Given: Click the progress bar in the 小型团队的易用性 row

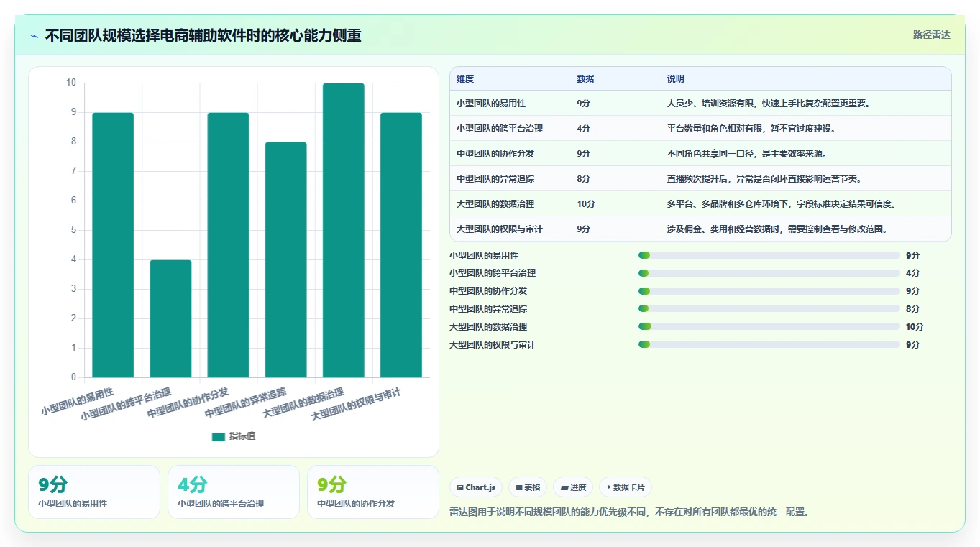Looking at the screenshot, I should [x=769, y=255].
